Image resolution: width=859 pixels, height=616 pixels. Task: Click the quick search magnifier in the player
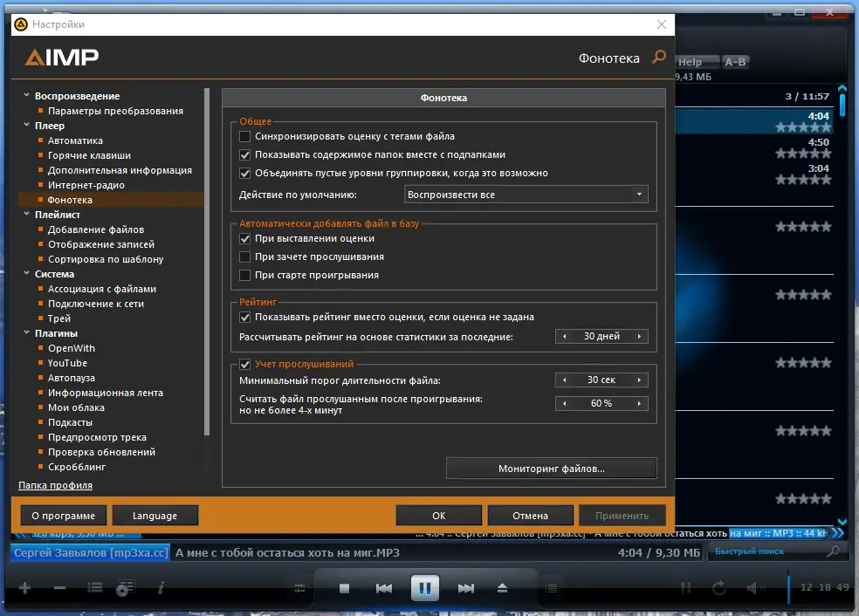834,551
